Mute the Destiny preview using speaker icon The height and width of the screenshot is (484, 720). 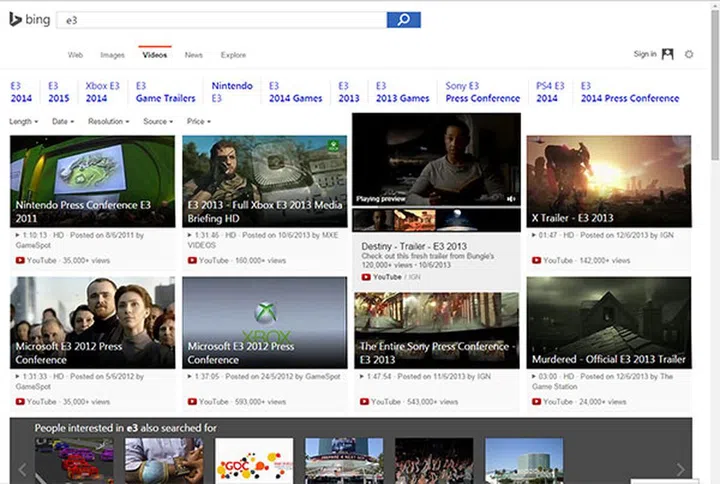click(511, 199)
